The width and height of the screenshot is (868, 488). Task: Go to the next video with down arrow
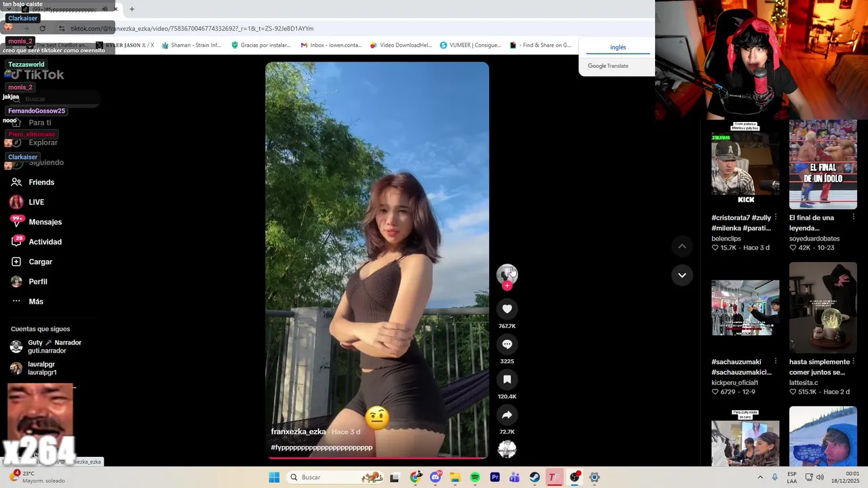[682, 275]
